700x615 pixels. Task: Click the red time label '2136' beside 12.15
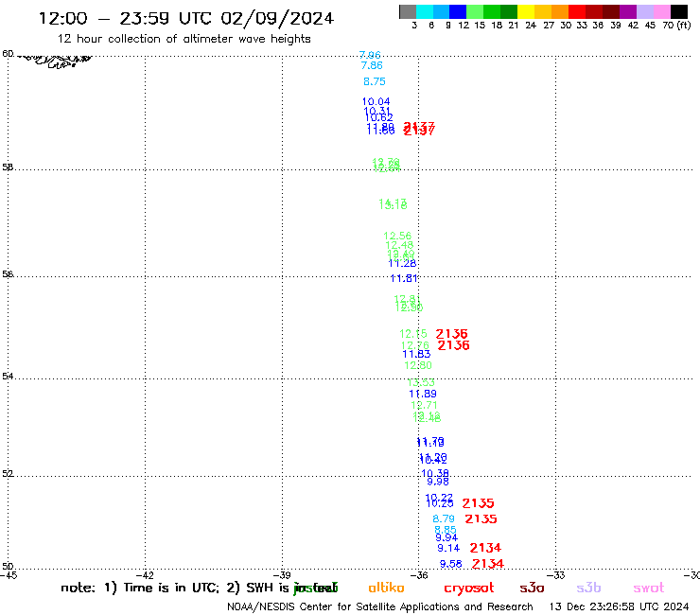pyautogui.click(x=451, y=334)
